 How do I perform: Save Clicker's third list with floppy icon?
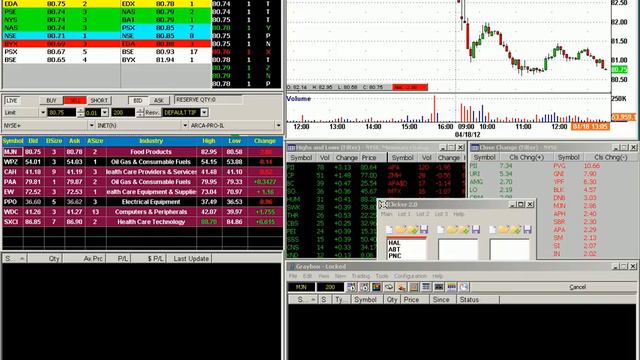527,230
